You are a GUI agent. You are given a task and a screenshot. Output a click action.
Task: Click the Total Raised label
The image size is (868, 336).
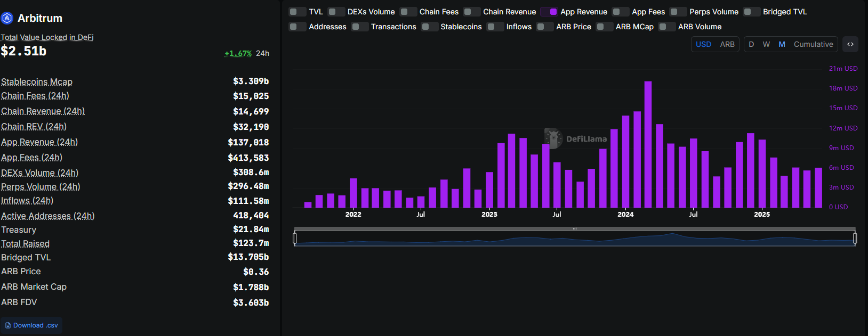(x=25, y=244)
